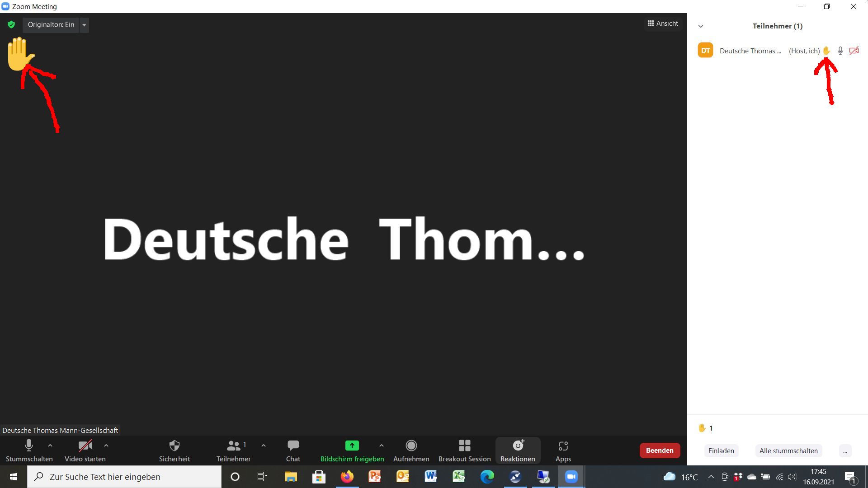Click the green encryption shield icon
868x488 pixels.
(11, 24)
